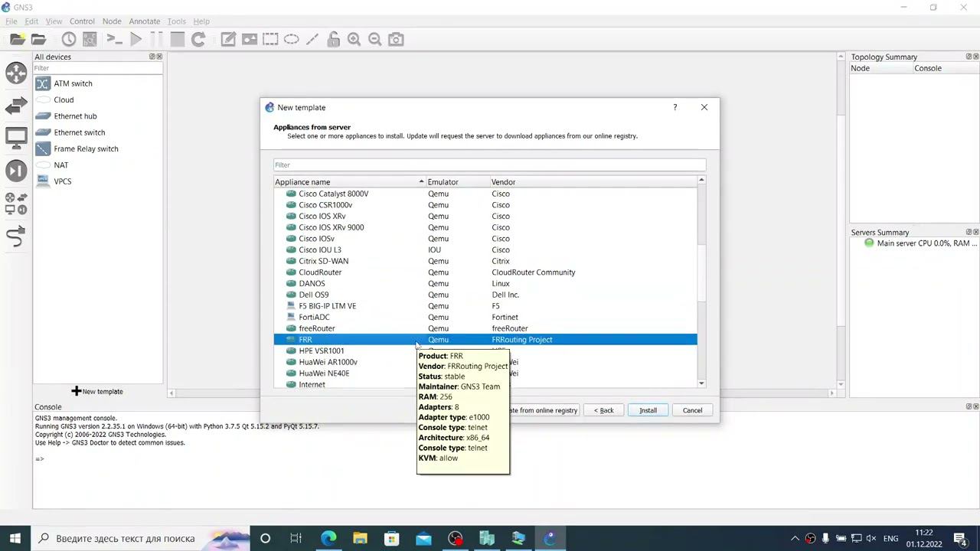Cancel the New template dialog
980x551 pixels.
pyautogui.click(x=692, y=410)
